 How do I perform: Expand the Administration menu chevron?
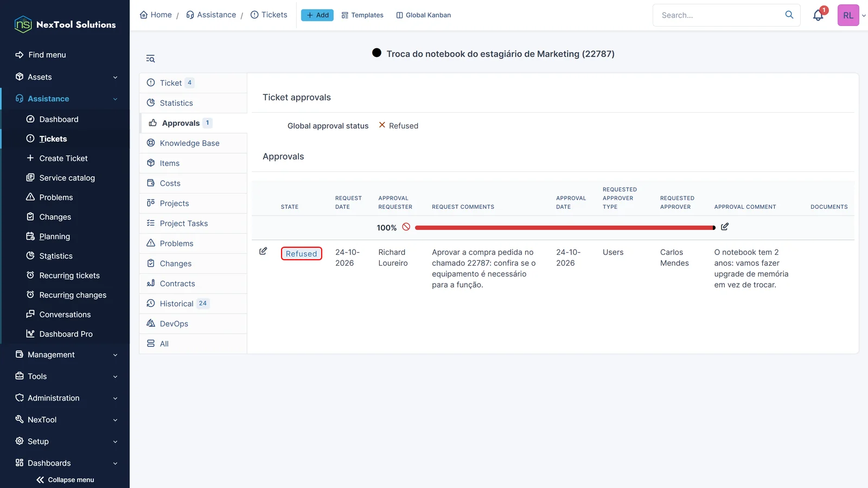(x=115, y=399)
